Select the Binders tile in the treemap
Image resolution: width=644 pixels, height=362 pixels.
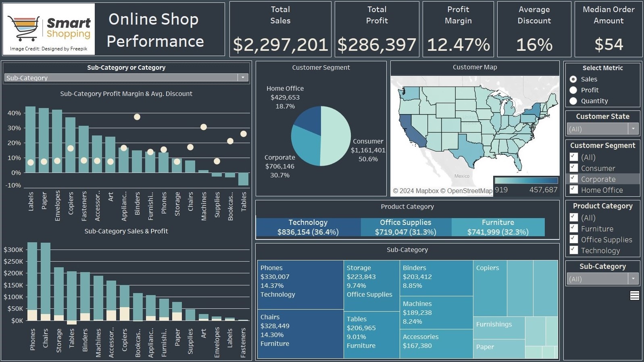pyautogui.click(x=436, y=278)
